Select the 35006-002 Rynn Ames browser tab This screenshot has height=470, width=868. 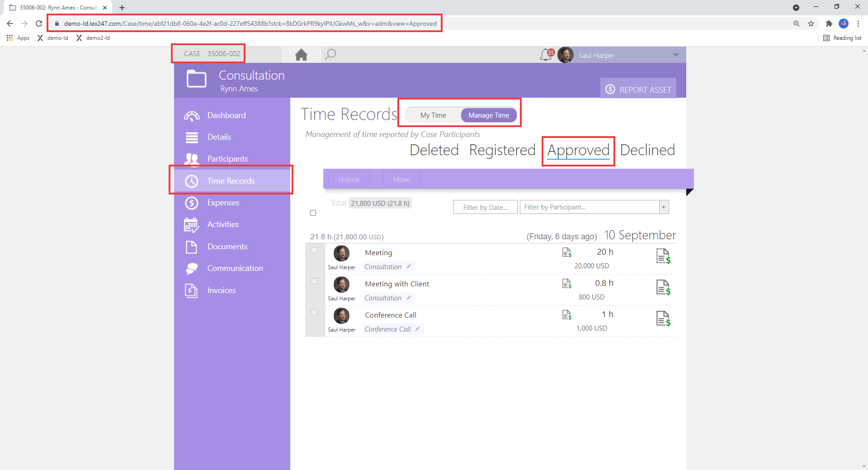59,8
